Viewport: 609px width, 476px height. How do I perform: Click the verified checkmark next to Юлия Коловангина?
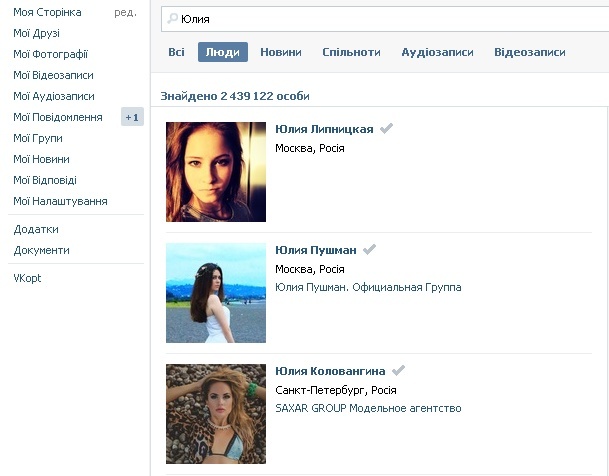(398, 370)
